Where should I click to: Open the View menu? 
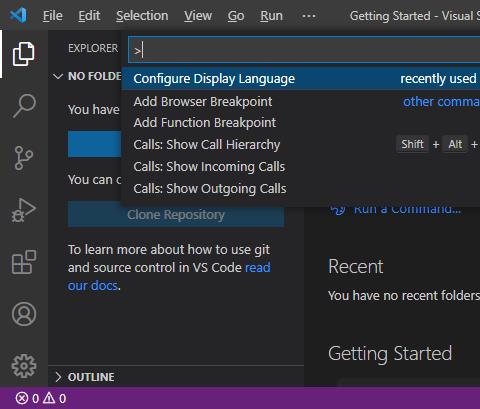(x=198, y=16)
